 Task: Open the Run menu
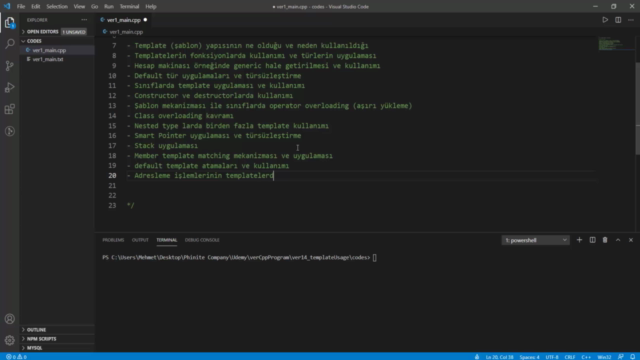(x=109, y=7)
